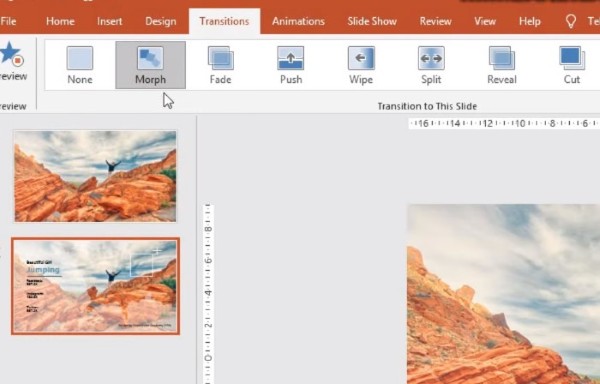Screen dimensions: 600x384
Task: Open the Help ribbon tab
Action: [530, 21]
